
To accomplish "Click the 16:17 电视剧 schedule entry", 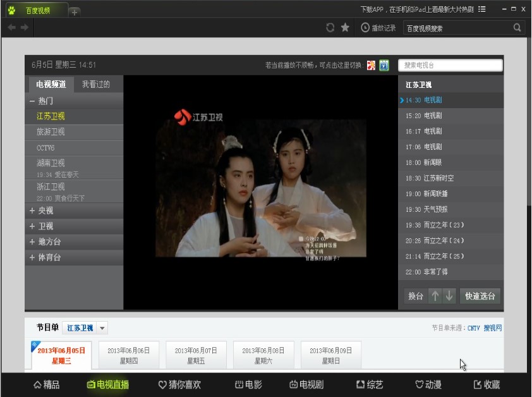I will [x=450, y=131].
